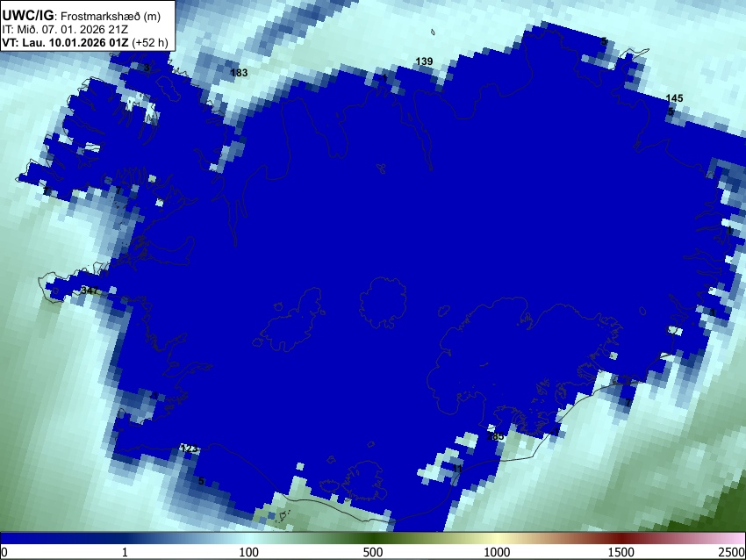Click the dark red section of the color scale

coord(620,538)
